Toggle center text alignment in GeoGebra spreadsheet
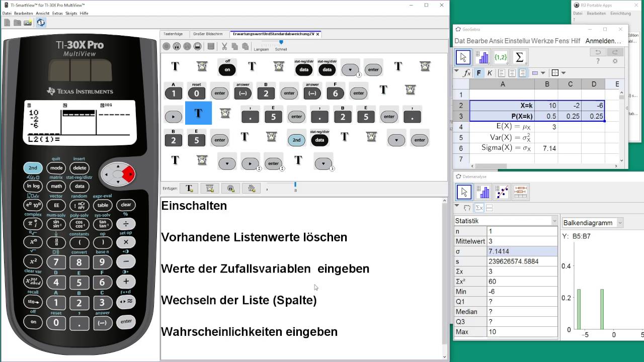 (512, 73)
